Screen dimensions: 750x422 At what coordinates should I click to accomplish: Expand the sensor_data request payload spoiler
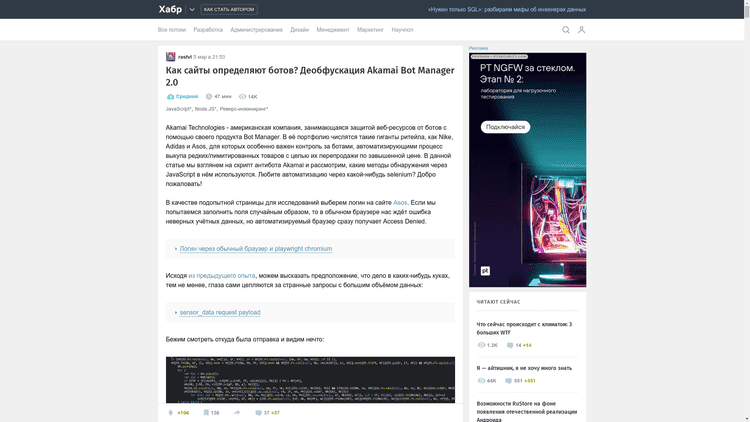220,312
